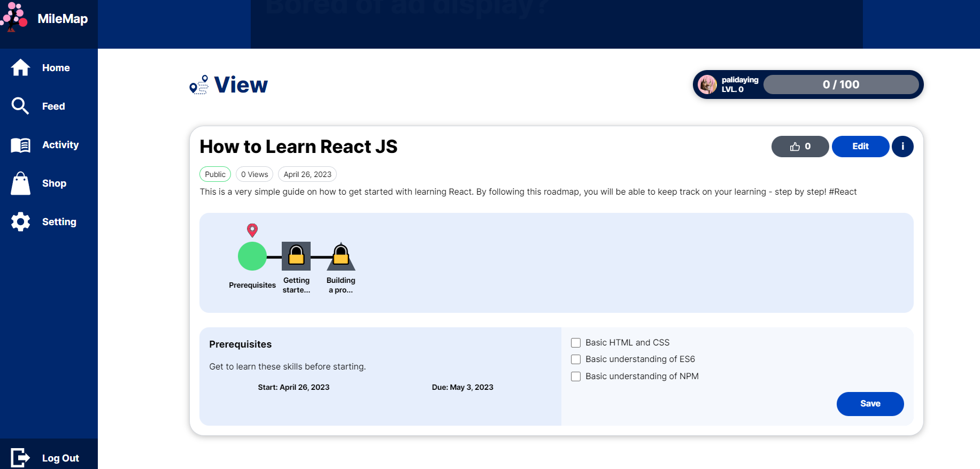Select the locked Building a project milestone
The image size is (980, 469).
tap(341, 257)
